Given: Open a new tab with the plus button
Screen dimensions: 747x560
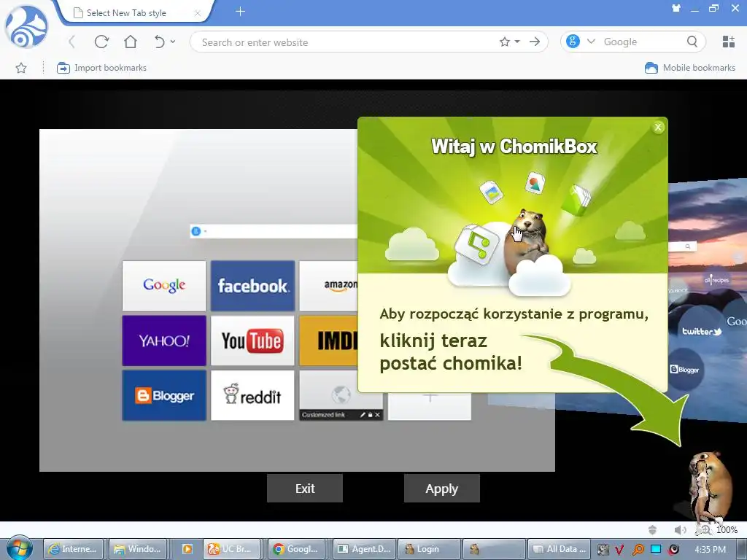Looking at the screenshot, I should point(240,12).
